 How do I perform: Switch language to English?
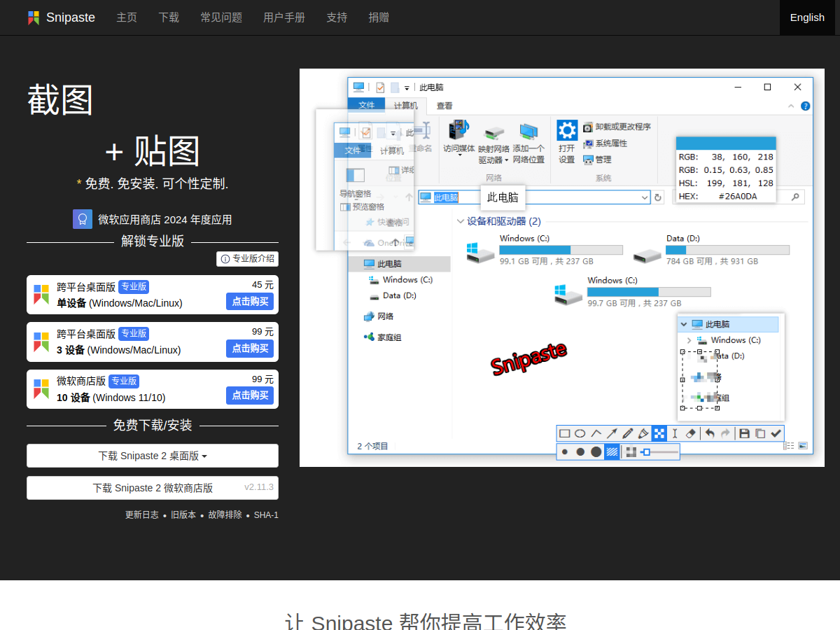pos(807,17)
